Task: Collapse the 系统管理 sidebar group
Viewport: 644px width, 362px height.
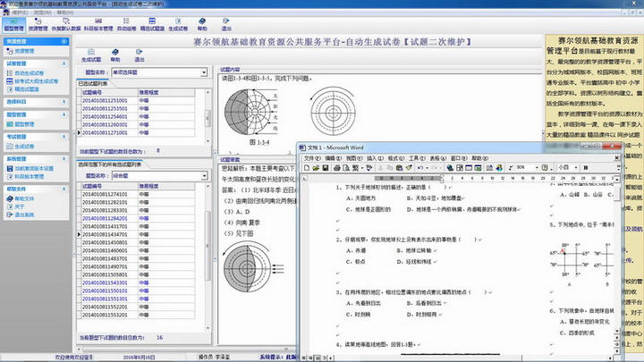Action: tap(64, 159)
